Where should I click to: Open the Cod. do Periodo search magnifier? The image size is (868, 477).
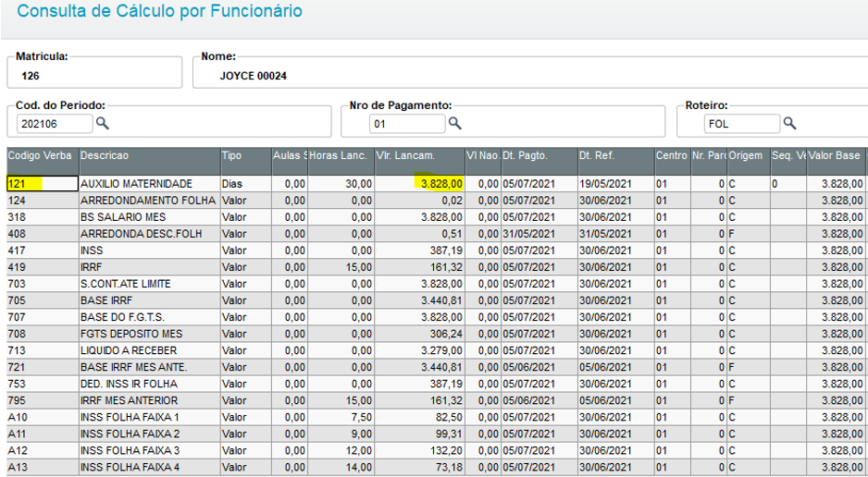103,123
